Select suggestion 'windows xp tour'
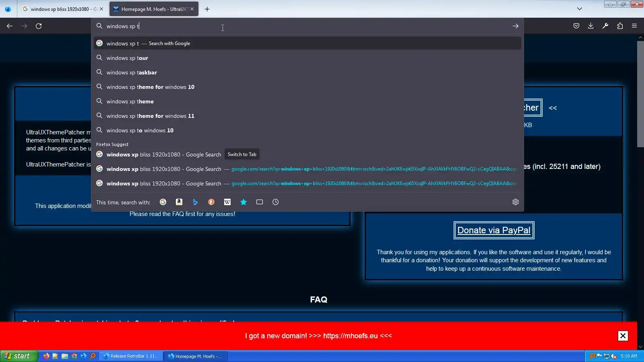 coord(308,58)
